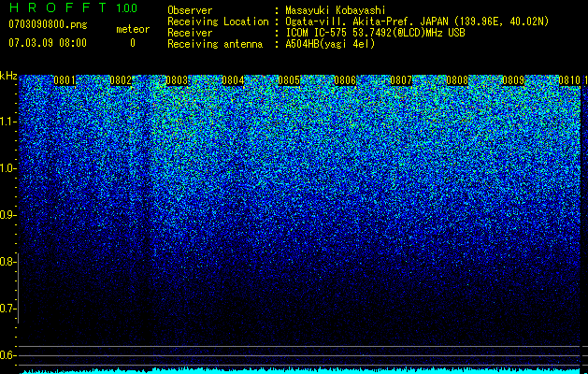Click the 1.0 kHz axis tick
Image resolution: width=588 pixels, height=374 pixels.
point(8,168)
